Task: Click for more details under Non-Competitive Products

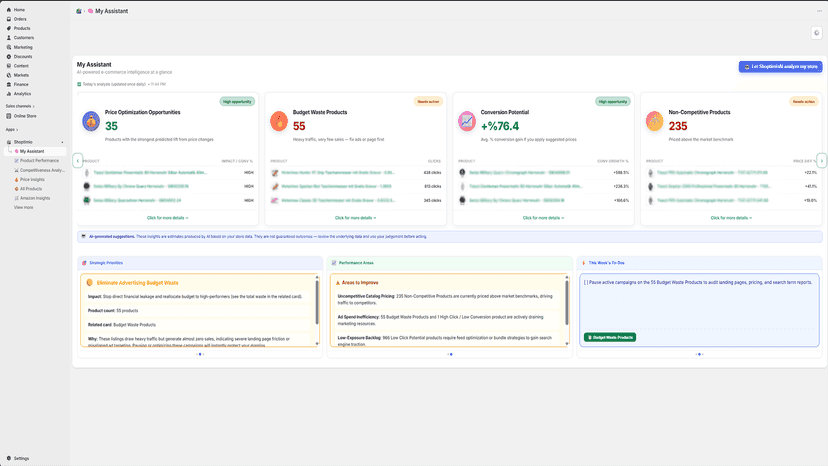Action: pyautogui.click(x=731, y=218)
